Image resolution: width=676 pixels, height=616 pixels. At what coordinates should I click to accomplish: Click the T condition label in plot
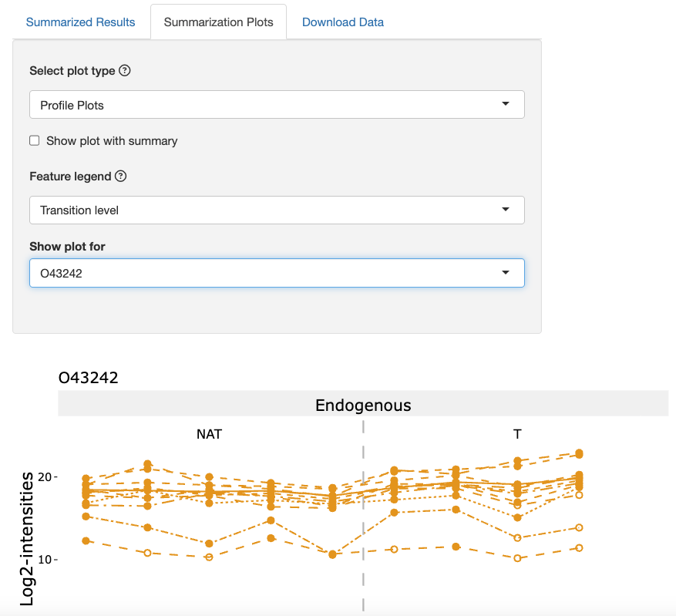point(517,434)
